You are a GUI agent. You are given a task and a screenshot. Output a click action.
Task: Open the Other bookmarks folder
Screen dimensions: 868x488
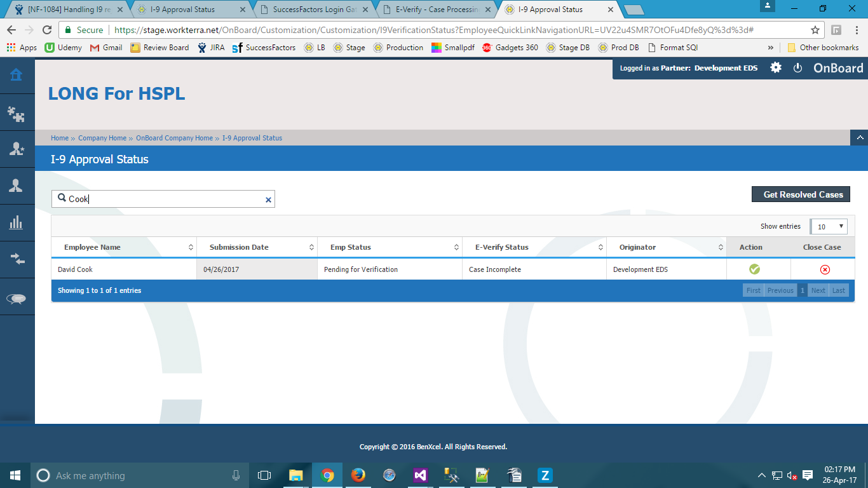click(823, 48)
